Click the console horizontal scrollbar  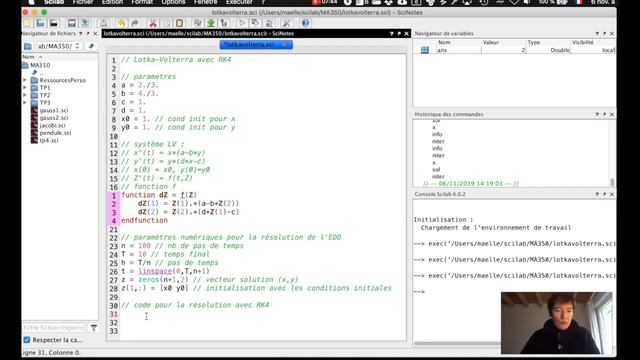pos(457,344)
